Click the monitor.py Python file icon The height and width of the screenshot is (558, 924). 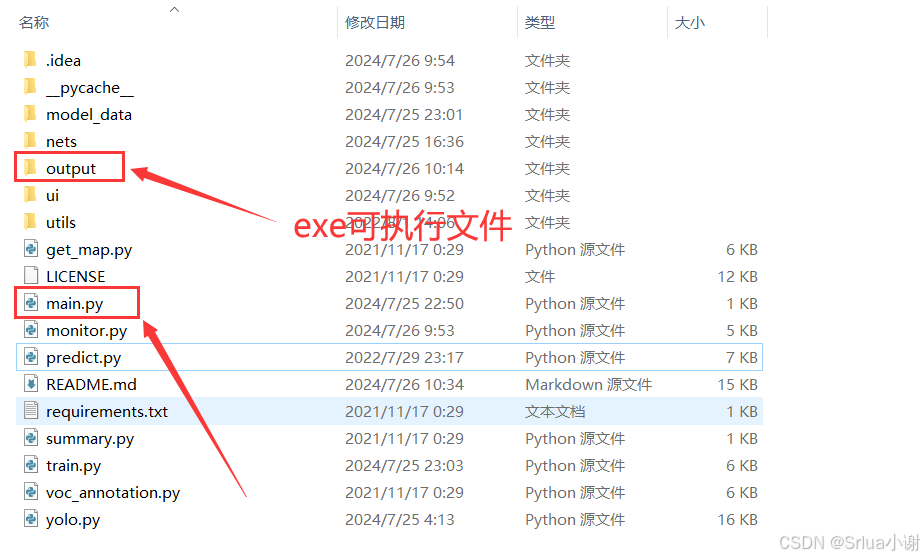(x=31, y=330)
